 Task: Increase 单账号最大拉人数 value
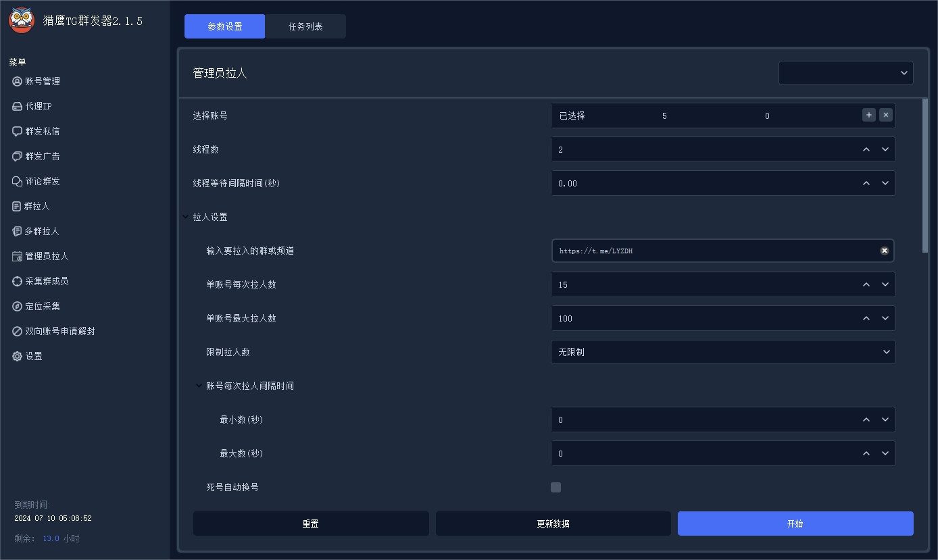pos(866,318)
